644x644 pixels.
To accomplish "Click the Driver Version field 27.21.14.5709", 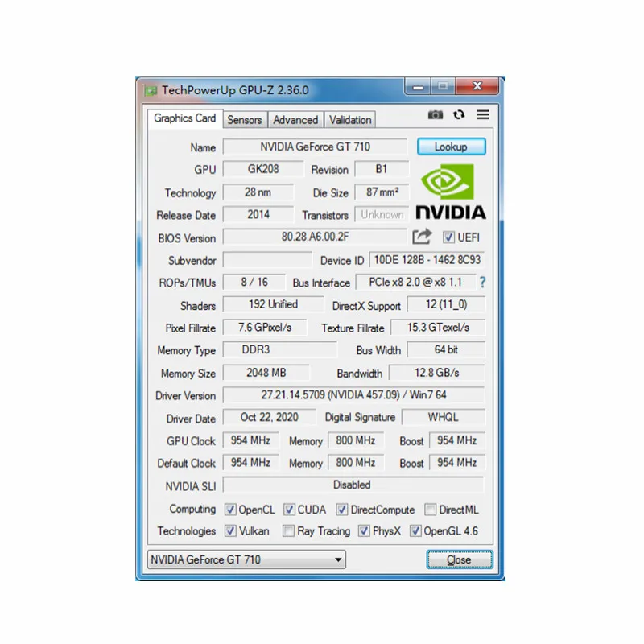I will point(353,395).
